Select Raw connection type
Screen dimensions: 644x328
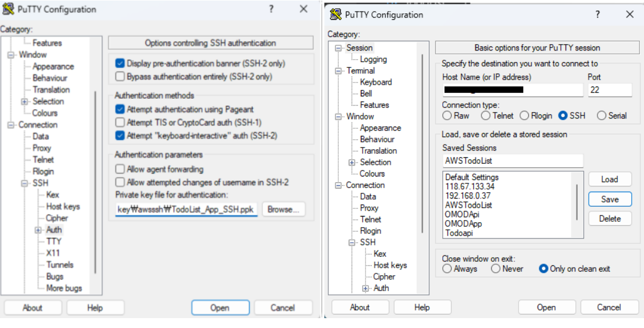coord(447,116)
